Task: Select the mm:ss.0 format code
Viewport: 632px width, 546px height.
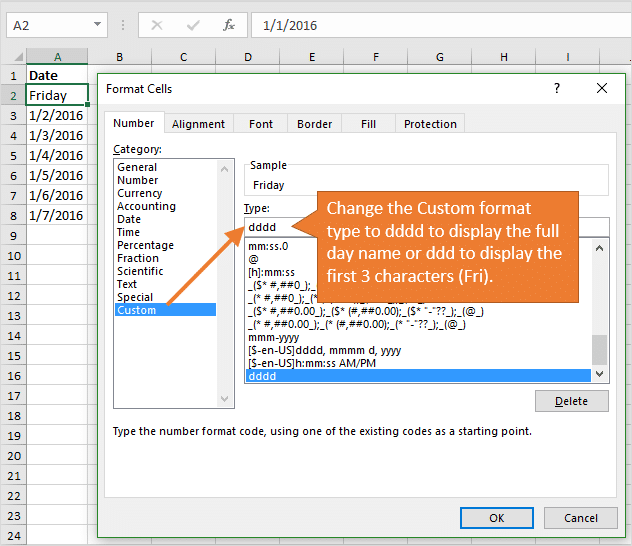Action: 268,246
